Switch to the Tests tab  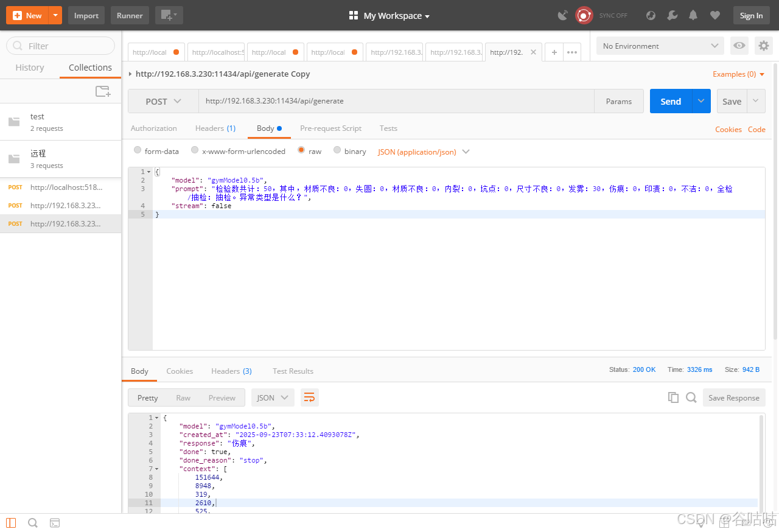click(x=388, y=128)
